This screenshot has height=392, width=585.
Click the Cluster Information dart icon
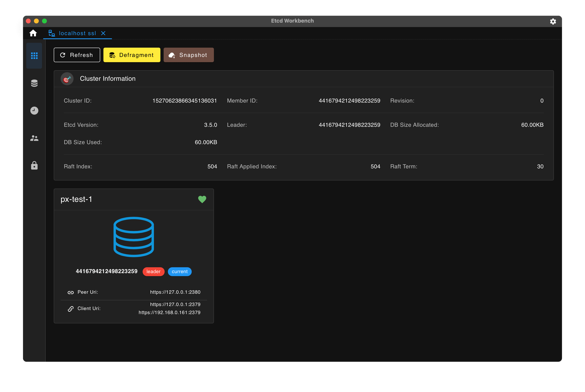67,79
